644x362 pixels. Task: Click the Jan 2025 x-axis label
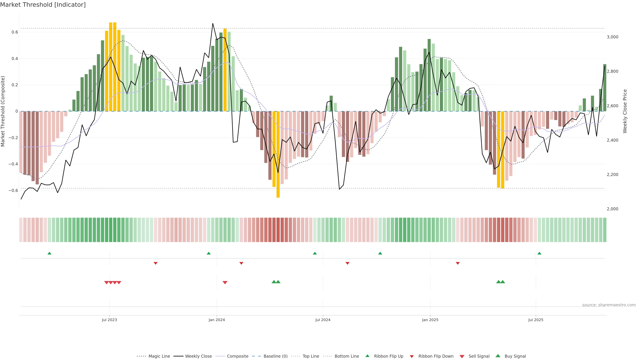[430, 320]
